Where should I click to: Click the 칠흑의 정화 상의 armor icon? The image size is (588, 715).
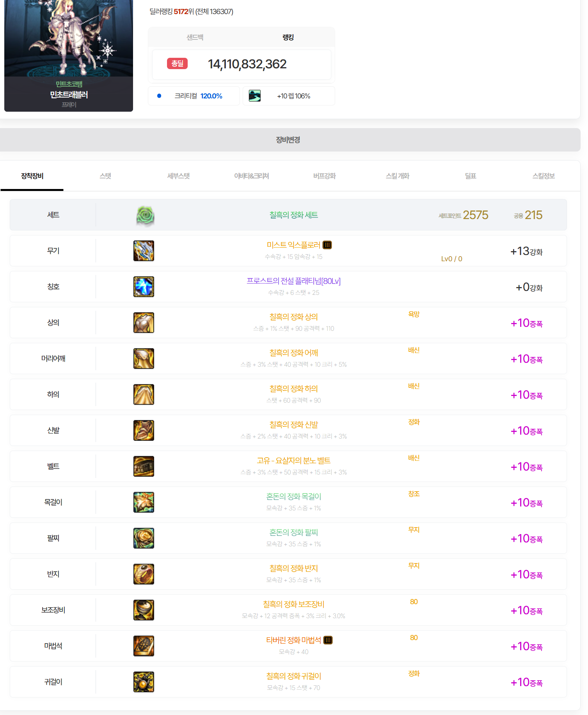(x=144, y=323)
